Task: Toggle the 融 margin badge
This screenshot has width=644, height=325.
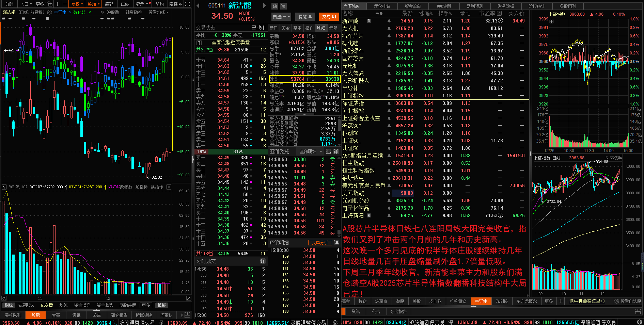Action: click(275, 6)
